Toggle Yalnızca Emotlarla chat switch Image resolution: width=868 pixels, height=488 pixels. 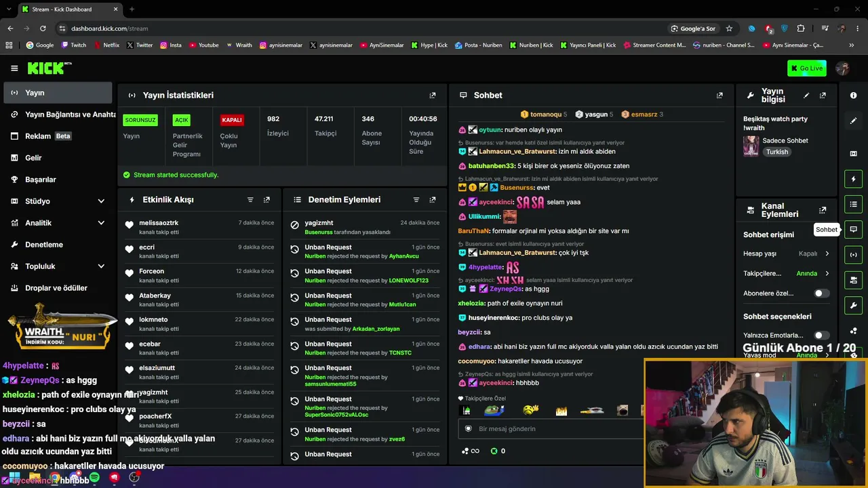821,335
